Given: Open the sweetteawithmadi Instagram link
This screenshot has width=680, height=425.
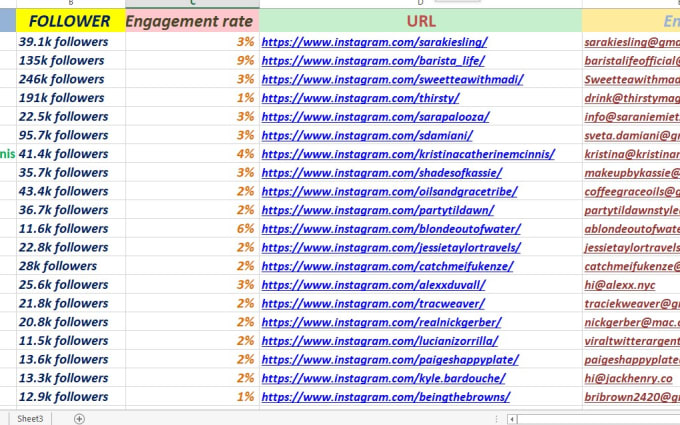Looking at the screenshot, I should click(x=392, y=79).
